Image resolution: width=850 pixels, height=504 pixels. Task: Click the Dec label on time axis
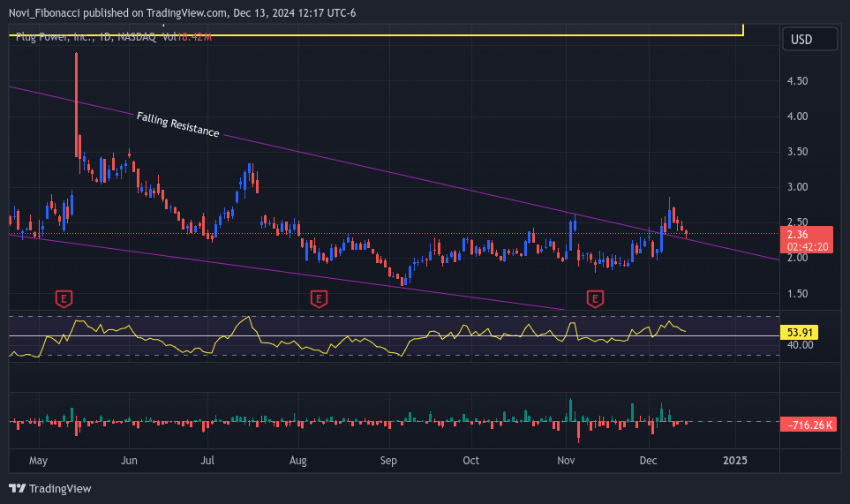coord(649,461)
